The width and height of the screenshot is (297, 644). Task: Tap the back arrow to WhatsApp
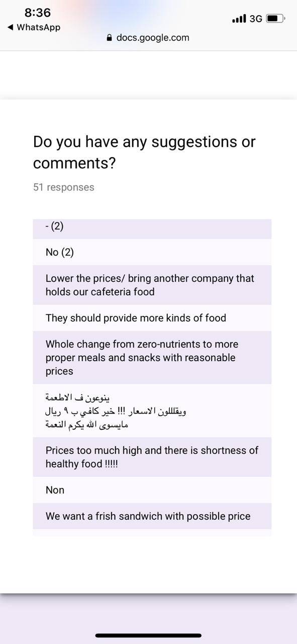10,28
